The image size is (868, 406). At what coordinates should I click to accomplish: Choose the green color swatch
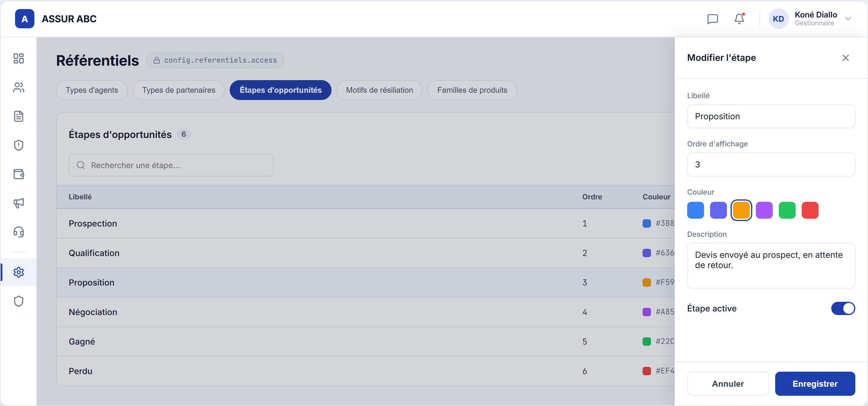[787, 211]
